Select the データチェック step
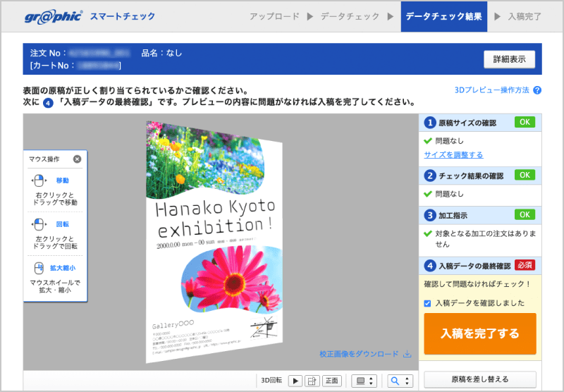Screen dimensions: 564x392 [x=350, y=16]
